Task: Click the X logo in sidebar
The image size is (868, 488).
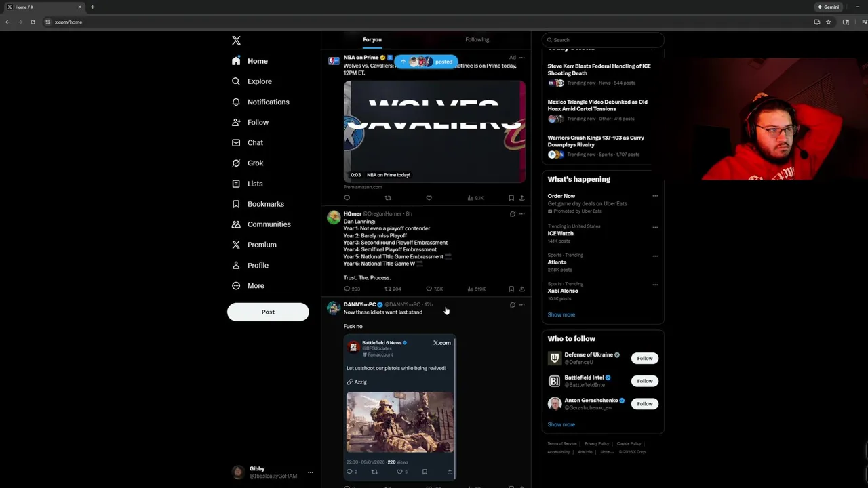Action: [236, 41]
